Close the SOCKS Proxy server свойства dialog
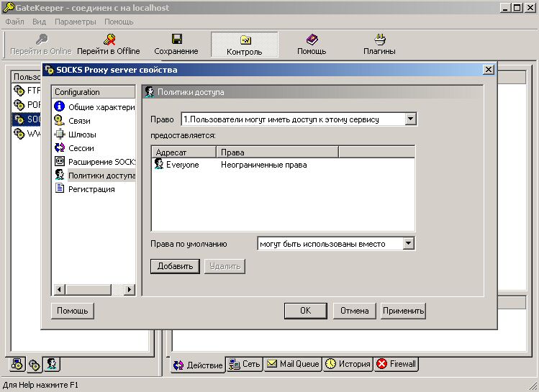 tap(489, 70)
